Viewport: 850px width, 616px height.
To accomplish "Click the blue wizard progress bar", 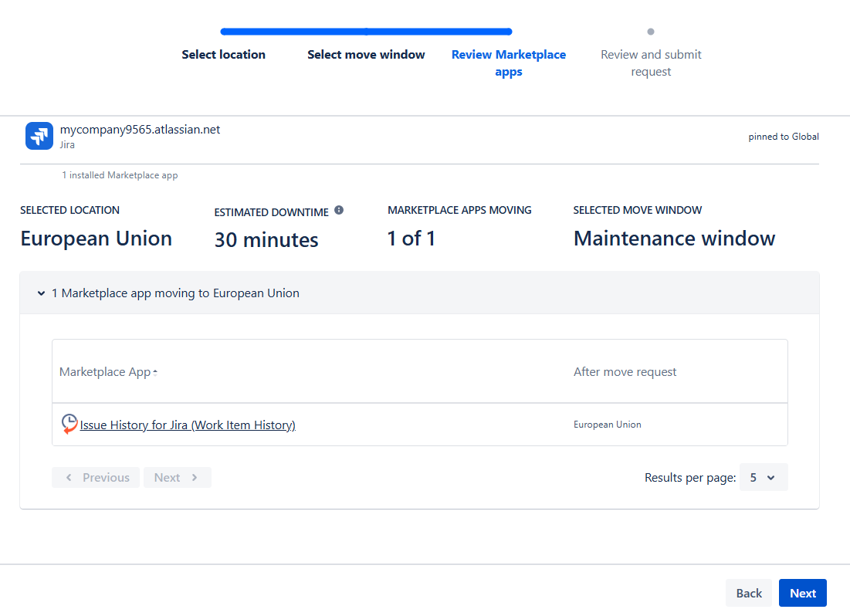I will 366,32.
